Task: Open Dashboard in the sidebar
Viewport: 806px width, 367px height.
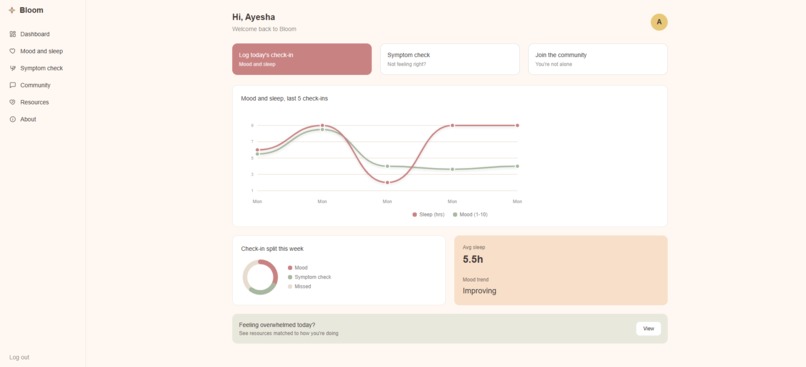Action: (x=35, y=34)
